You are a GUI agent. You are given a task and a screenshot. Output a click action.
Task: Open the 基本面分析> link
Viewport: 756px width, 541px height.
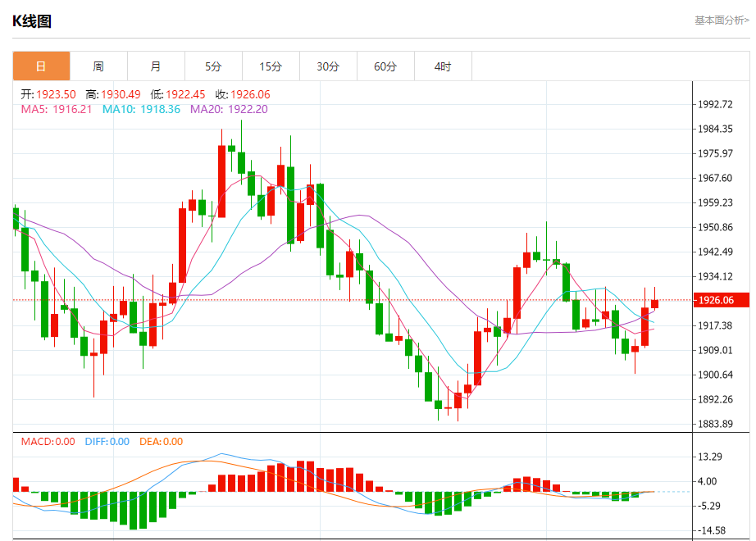pos(722,20)
